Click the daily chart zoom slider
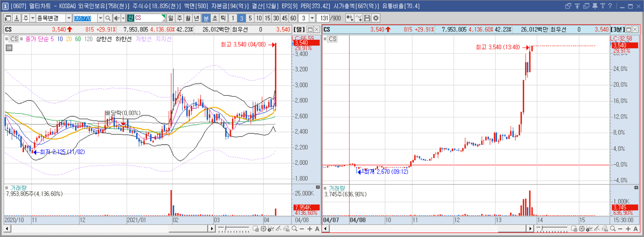Screen dimensions: 644x237 (234, 229)
